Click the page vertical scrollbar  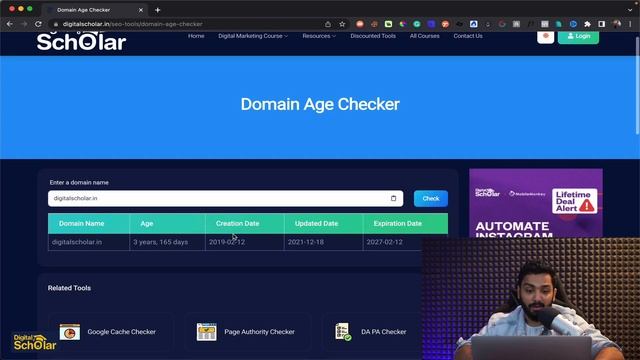point(637,86)
